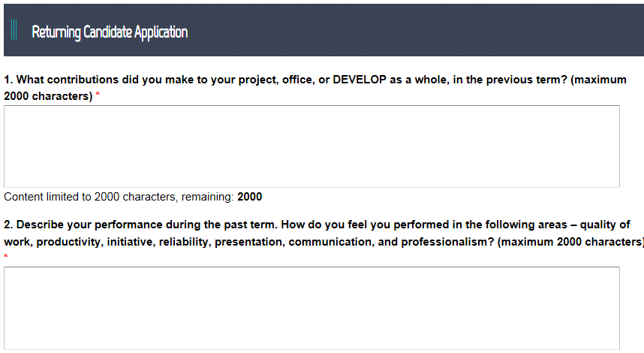The width and height of the screenshot is (644, 353).
Task: Focus the contributions answer text box
Action: click(311, 146)
